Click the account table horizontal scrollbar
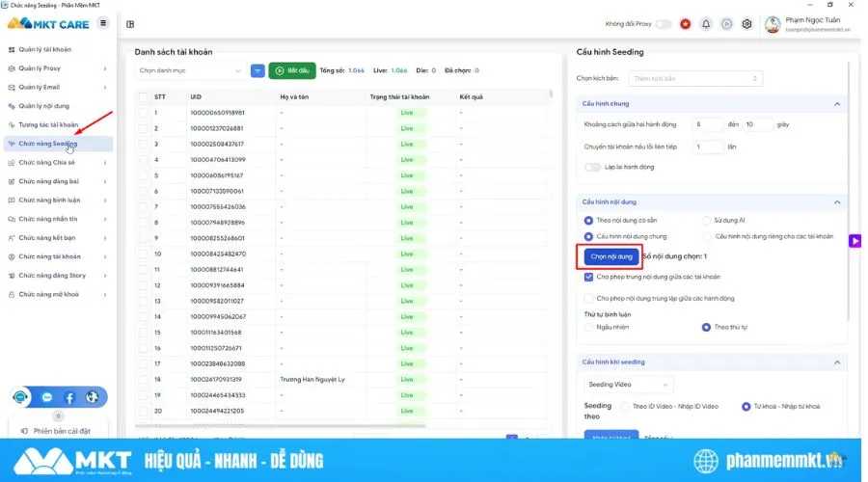This screenshot has width=868, height=482. pyautogui.click(x=281, y=425)
